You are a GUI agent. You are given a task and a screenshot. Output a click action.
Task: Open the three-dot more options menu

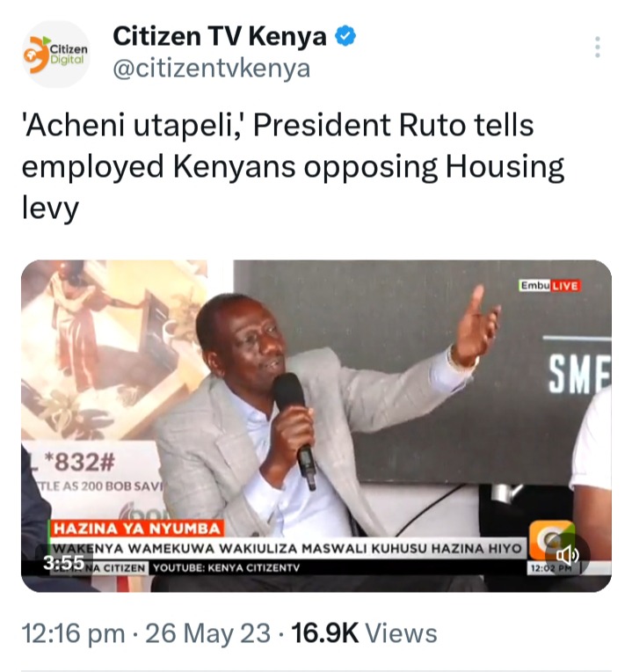[x=598, y=47]
